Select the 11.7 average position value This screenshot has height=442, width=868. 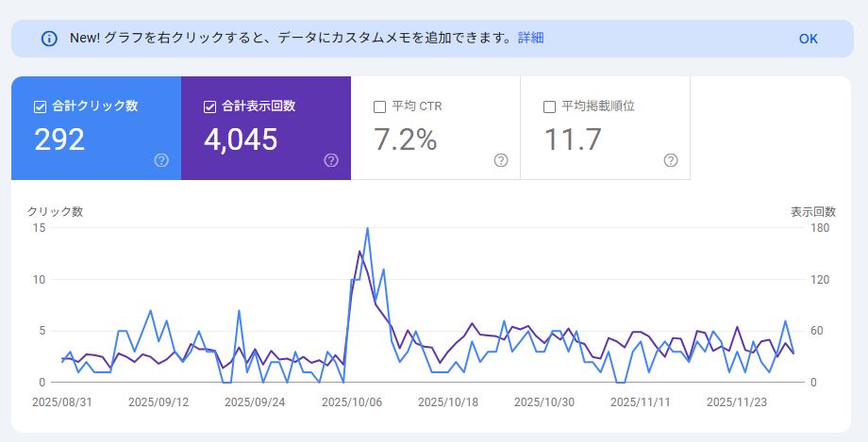coord(573,139)
